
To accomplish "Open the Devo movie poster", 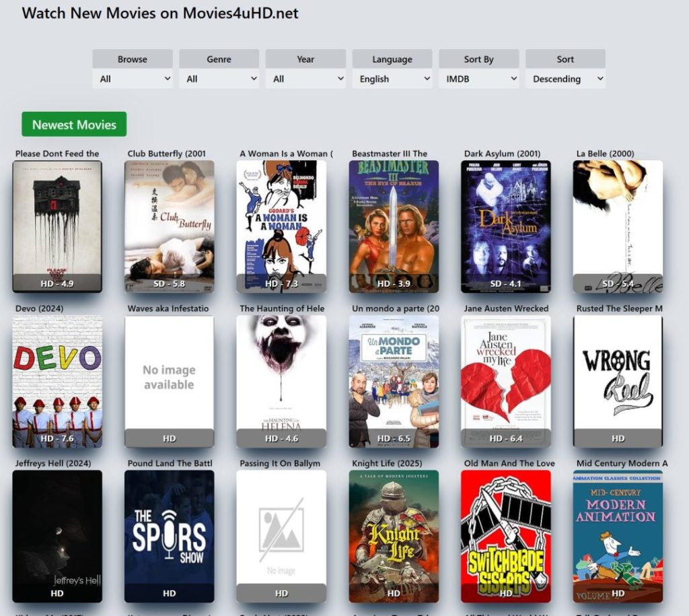I will click(57, 382).
